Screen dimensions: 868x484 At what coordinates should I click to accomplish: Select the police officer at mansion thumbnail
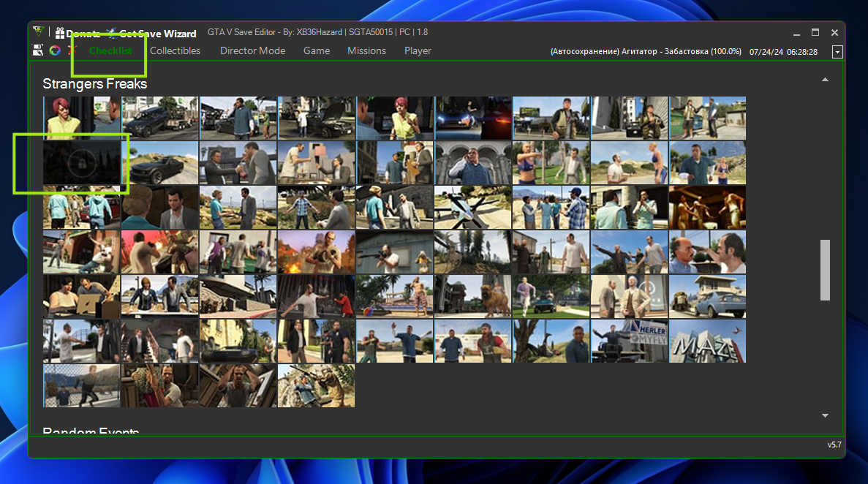tap(316, 341)
